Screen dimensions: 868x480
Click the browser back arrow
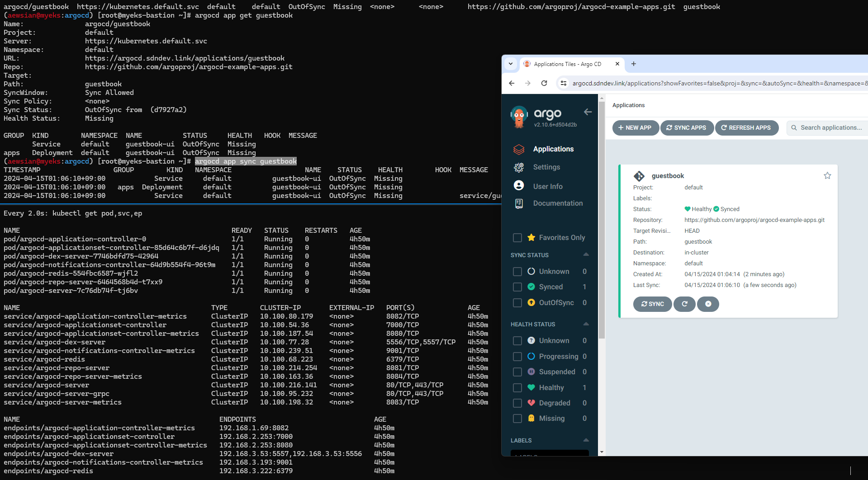[512, 83]
